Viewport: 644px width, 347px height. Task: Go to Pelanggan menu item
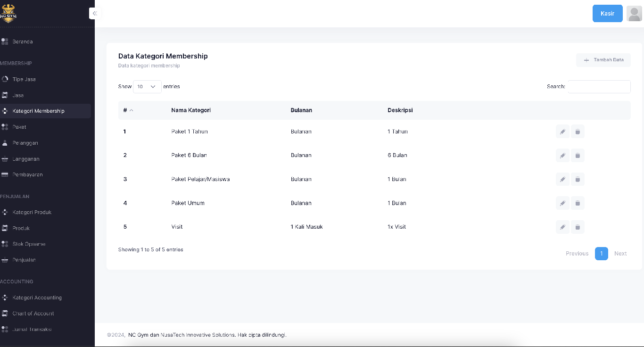(x=25, y=143)
